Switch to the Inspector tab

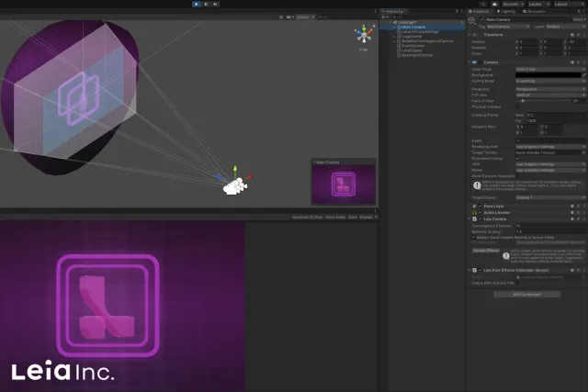click(479, 12)
